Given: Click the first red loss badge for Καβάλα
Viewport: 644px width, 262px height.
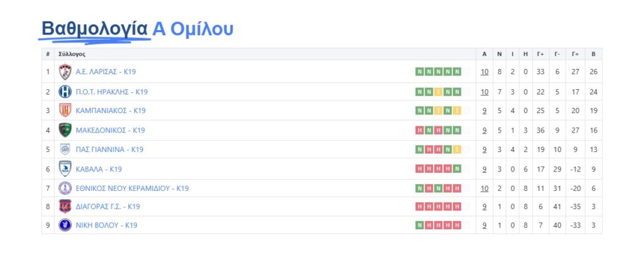Looking at the screenshot, I should coord(419,169).
